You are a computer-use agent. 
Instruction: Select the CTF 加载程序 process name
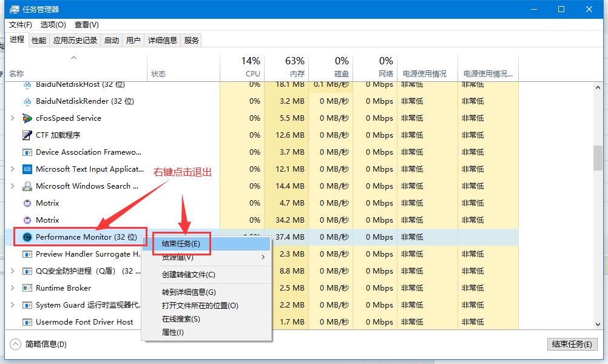(x=58, y=135)
